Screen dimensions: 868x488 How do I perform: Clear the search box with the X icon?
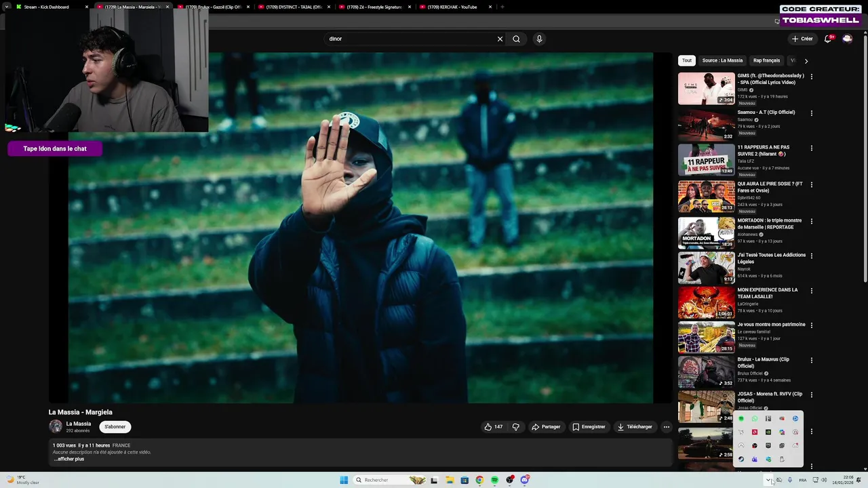pyautogui.click(x=500, y=39)
